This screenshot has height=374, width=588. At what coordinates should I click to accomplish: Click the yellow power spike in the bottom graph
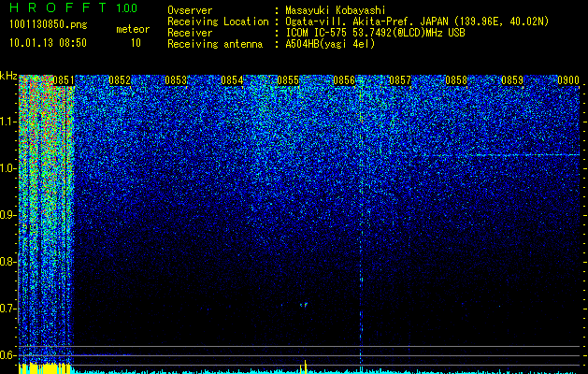point(305,367)
